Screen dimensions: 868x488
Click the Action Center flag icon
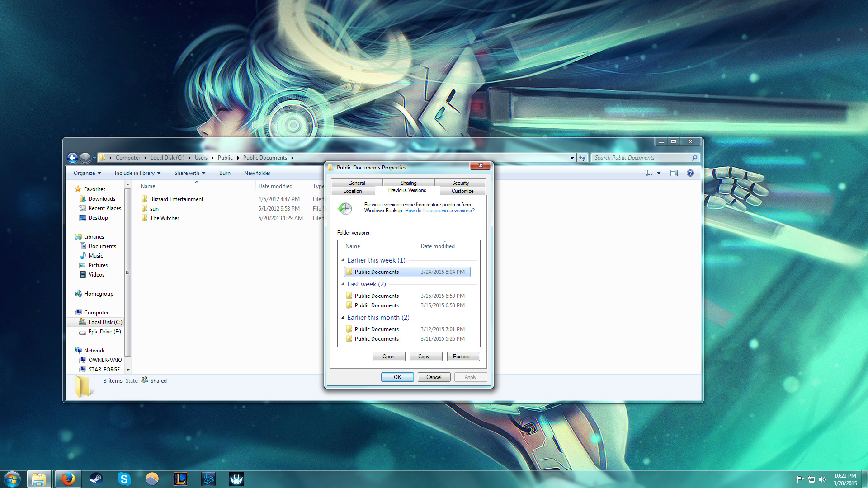coord(800,479)
